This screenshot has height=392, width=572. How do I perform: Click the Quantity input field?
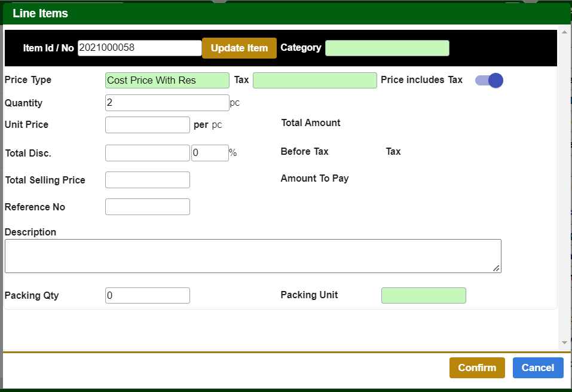click(x=167, y=103)
